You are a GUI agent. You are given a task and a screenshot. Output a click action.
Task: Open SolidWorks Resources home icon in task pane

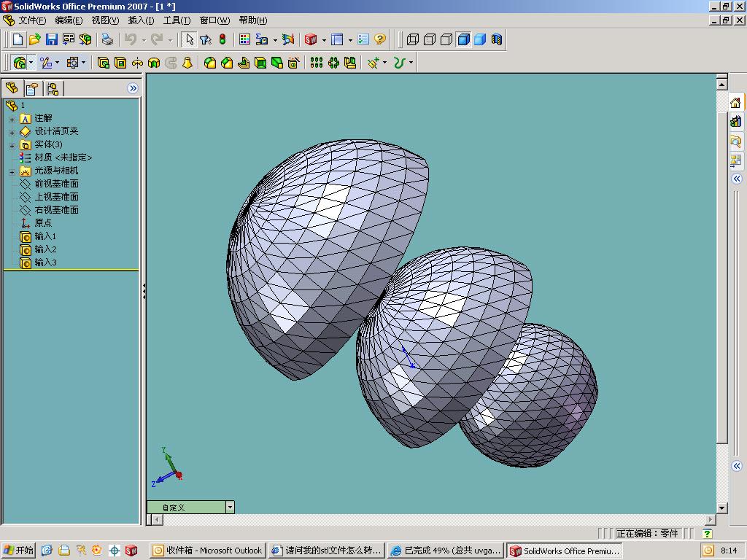tap(735, 103)
